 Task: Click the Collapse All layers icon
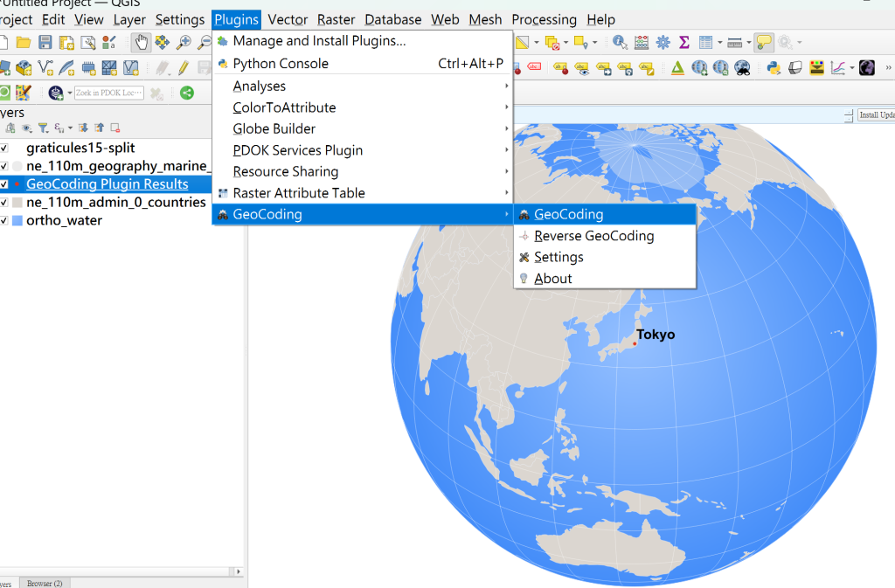100,128
